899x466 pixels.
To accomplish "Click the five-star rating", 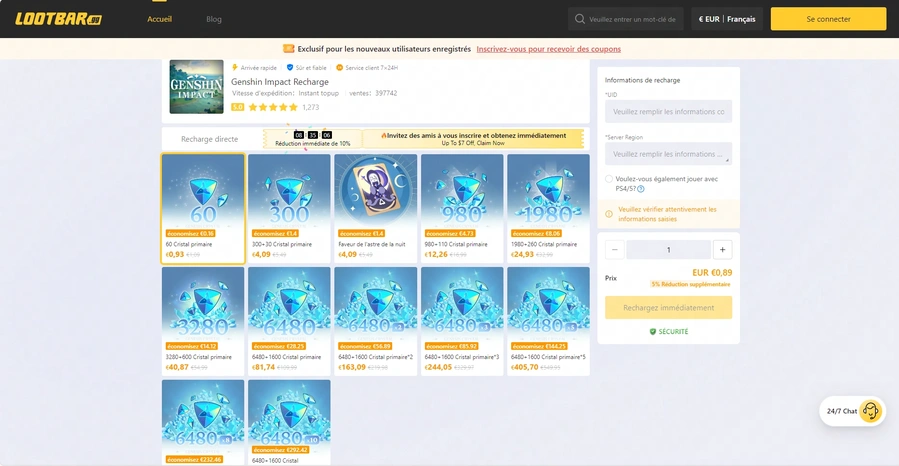I will pyautogui.click(x=273, y=107).
